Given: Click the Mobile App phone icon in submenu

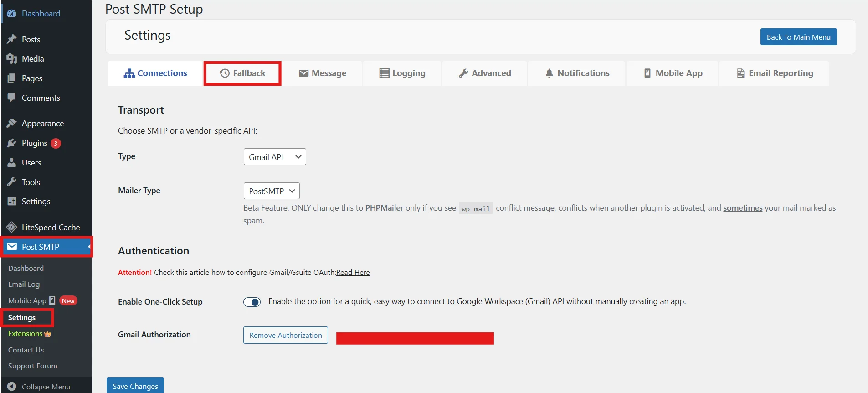Looking at the screenshot, I should (52, 300).
